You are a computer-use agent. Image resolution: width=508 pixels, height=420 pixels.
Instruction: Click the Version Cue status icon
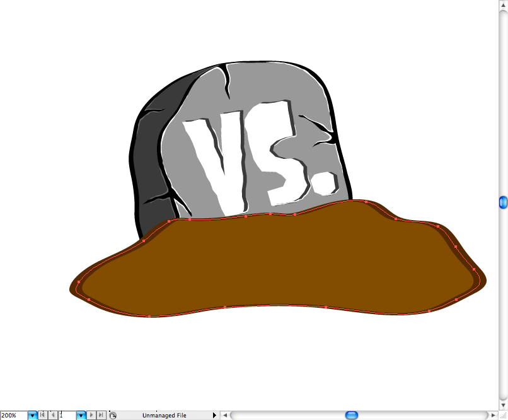pyautogui.click(x=112, y=416)
